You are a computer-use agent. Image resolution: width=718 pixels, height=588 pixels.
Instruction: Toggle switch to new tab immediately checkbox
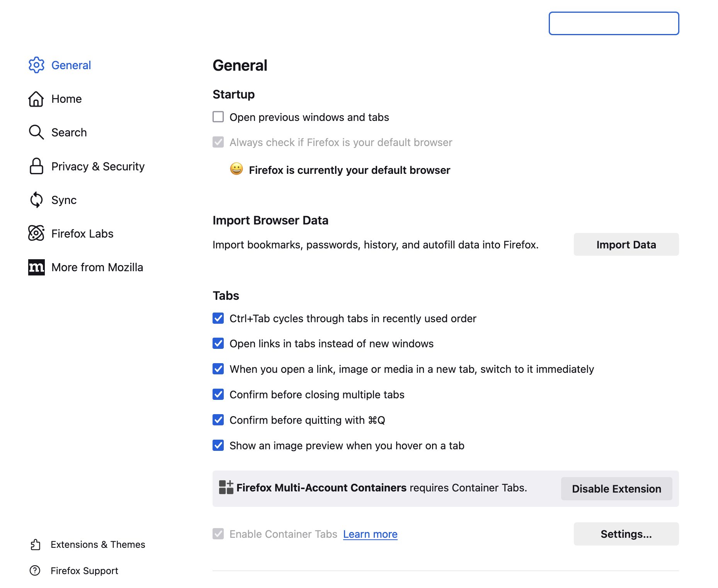click(x=218, y=369)
